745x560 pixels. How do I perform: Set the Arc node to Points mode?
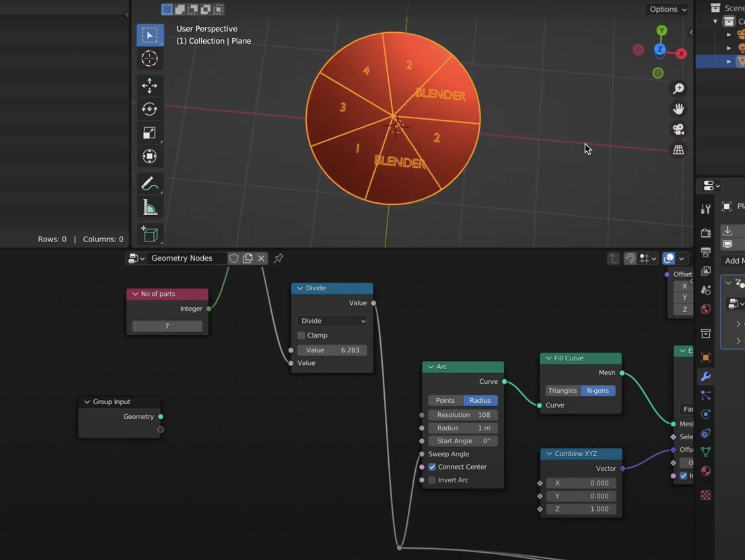445,400
